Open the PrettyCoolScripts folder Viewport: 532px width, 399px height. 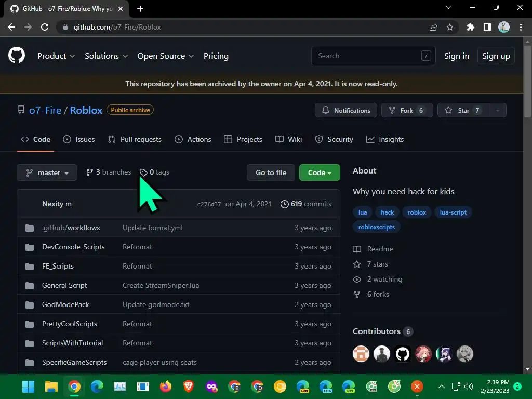pos(70,324)
